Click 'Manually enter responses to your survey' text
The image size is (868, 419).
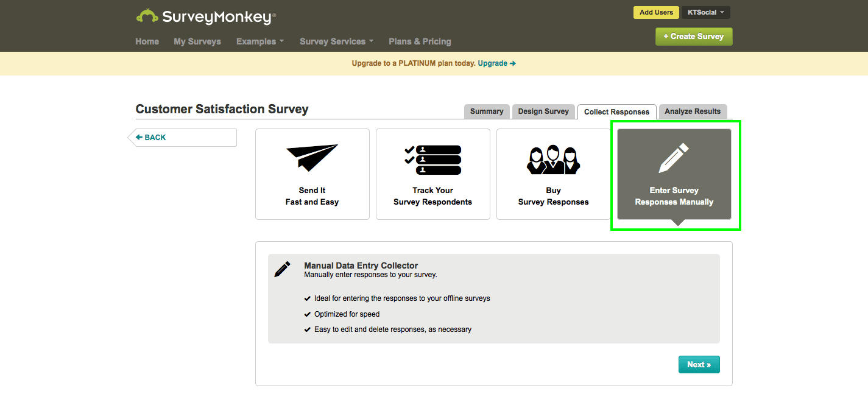[x=370, y=275]
